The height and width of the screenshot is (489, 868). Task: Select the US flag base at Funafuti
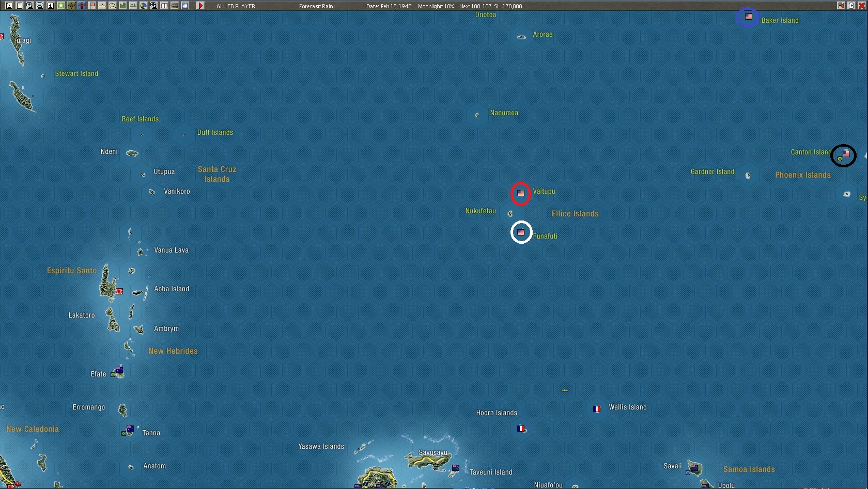point(521,232)
